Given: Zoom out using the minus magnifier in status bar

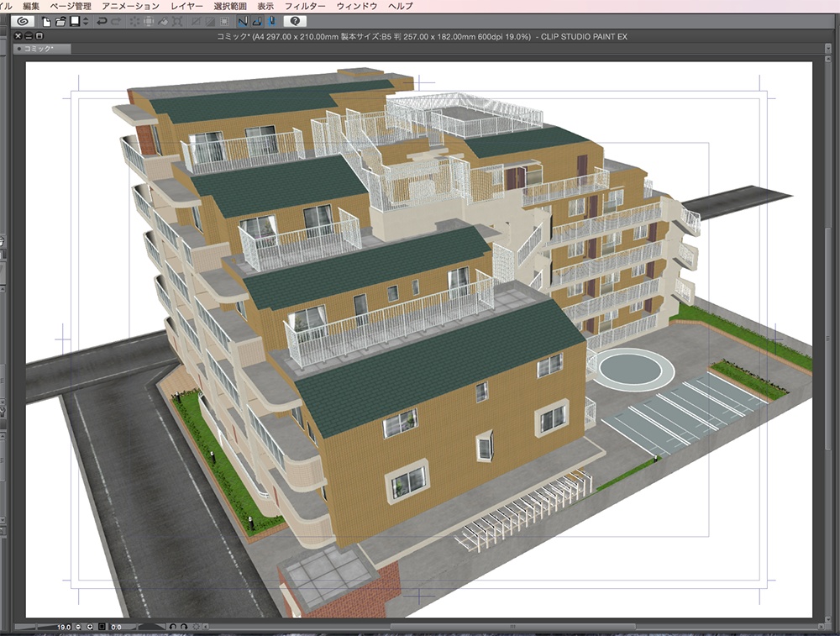Looking at the screenshot, I should [x=77, y=627].
